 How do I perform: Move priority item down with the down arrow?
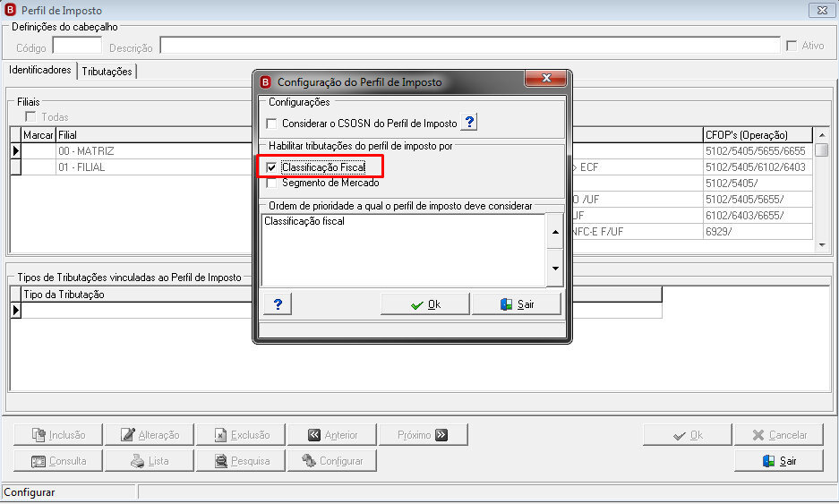click(x=555, y=268)
